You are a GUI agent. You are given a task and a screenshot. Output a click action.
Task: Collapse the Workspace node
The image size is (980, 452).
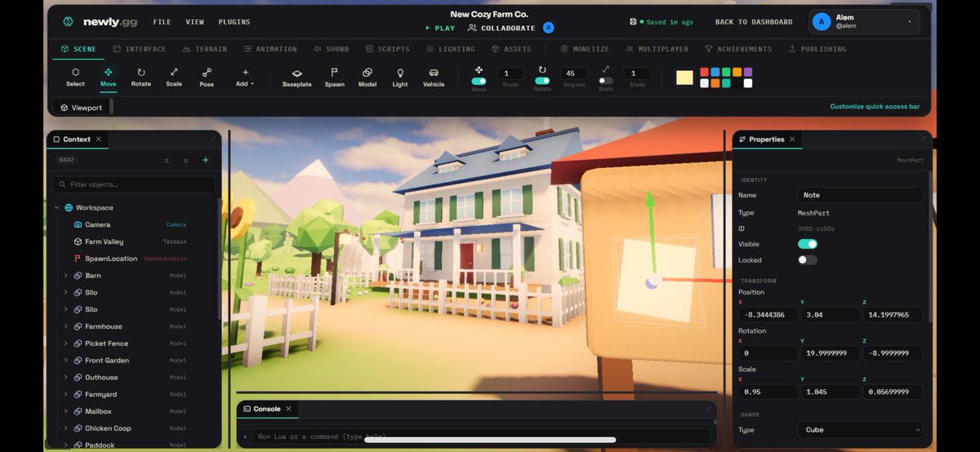pyautogui.click(x=57, y=208)
